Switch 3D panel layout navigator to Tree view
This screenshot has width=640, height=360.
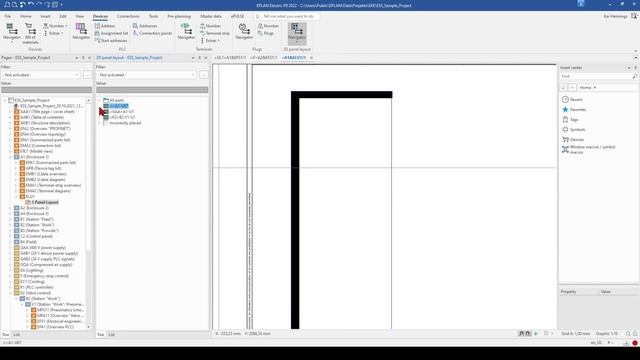(x=100, y=334)
